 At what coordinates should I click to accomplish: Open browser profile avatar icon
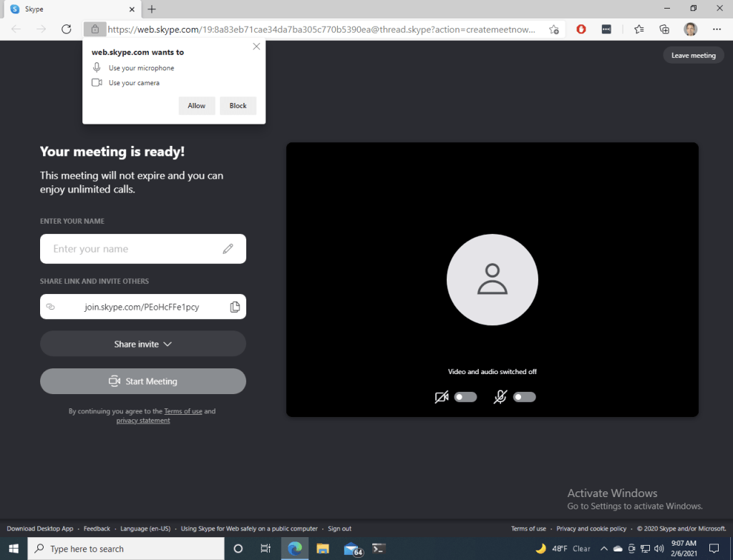(x=690, y=29)
